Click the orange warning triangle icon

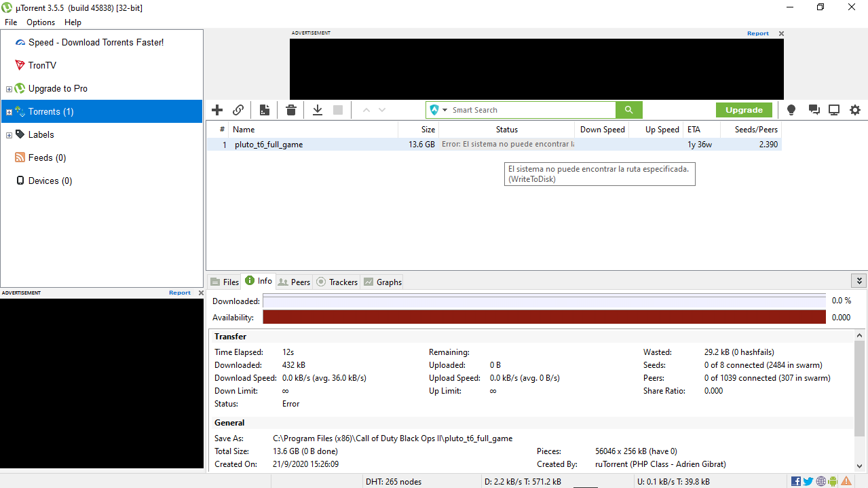coord(847,481)
